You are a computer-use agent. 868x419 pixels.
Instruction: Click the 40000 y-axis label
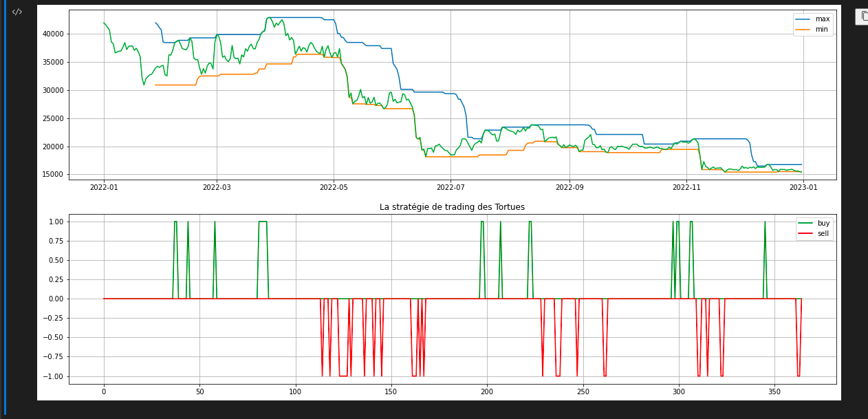(54, 34)
